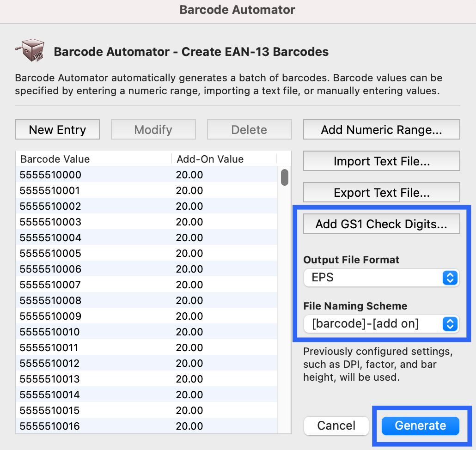
Task: Click the Barcode Automator app icon
Action: tap(30, 50)
